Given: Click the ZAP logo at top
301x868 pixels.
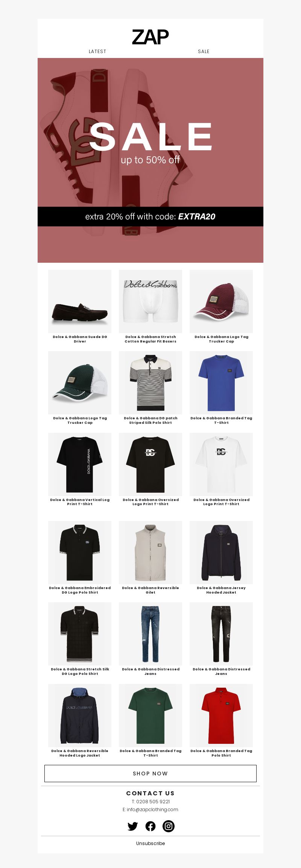Looking at the screenshot, I should [x=150, y=37].
